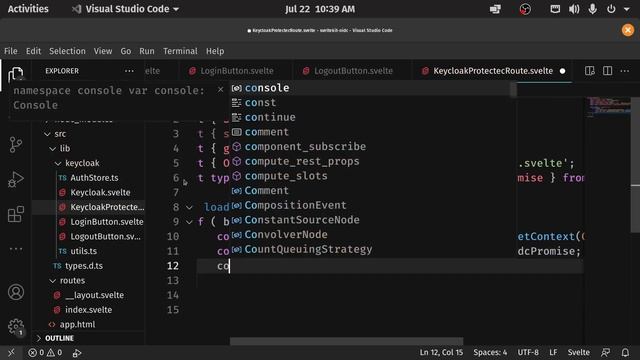Open Activities overview
The width and height of the screenshot is (640, 360).
[28, 9]
